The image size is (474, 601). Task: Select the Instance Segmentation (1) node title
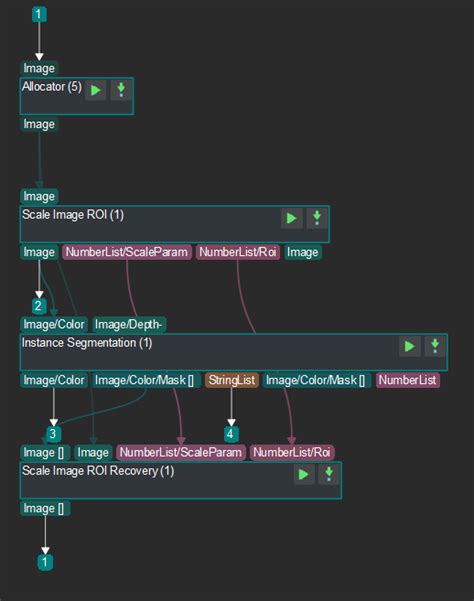coord(87,343)
